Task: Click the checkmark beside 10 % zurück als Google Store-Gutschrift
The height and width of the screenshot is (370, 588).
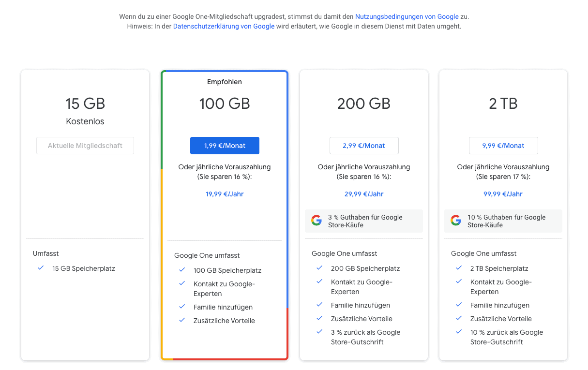Action: tap(459, 332)
